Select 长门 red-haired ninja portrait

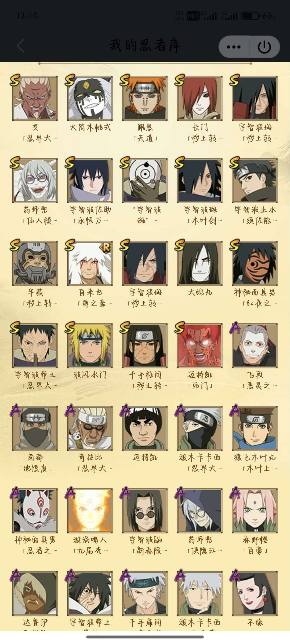(x=200, y=98)
